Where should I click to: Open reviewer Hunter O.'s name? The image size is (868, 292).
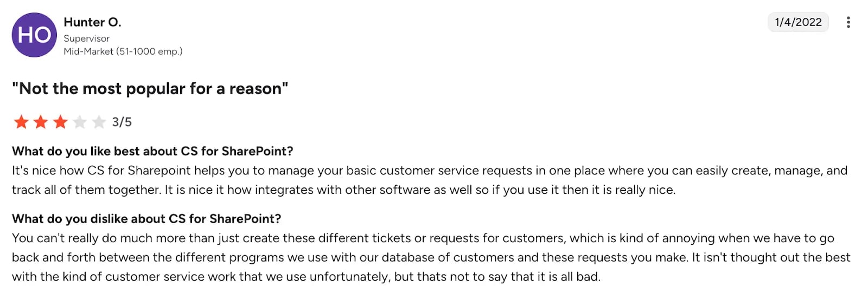[x=92, y=22]
